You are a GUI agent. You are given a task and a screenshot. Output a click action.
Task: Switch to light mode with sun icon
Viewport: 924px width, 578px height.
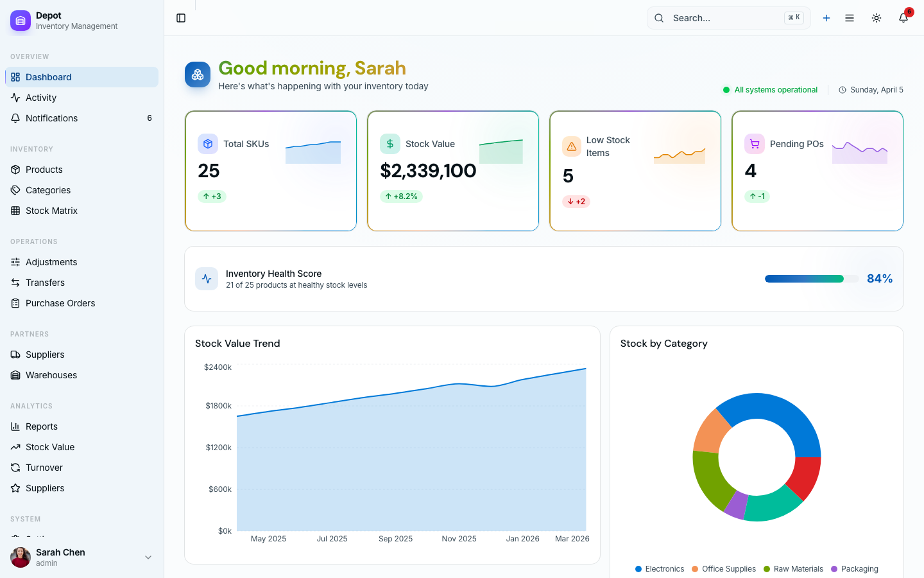(x=876, y=18)
